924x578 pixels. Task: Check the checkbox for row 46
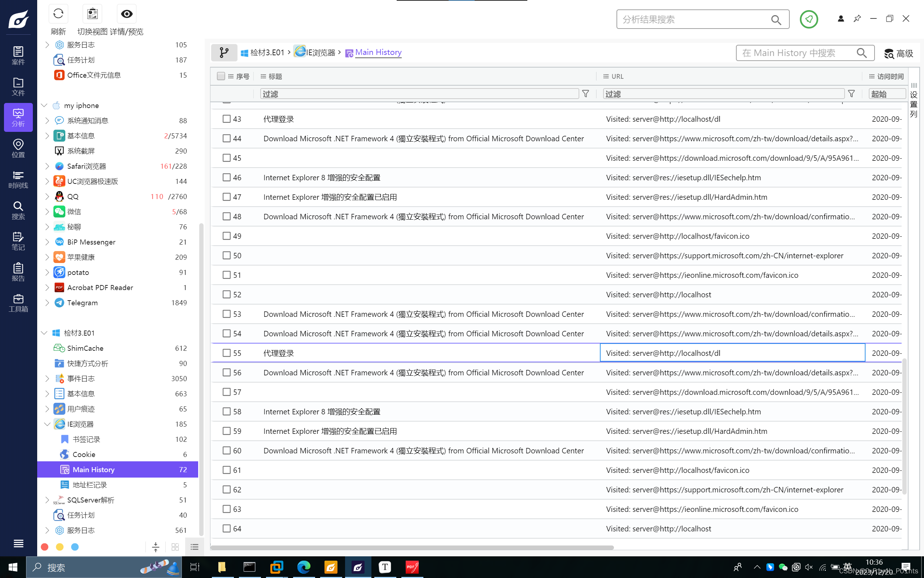pyautogui.click(x=226, y=177)
